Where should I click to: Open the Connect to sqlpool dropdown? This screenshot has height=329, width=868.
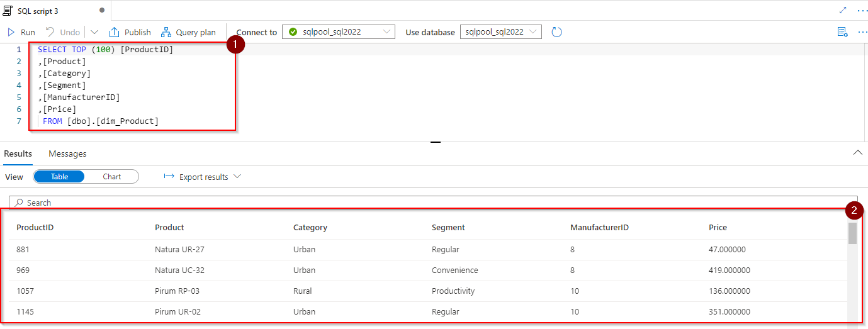pyautogui.click(x=339, y=32)
